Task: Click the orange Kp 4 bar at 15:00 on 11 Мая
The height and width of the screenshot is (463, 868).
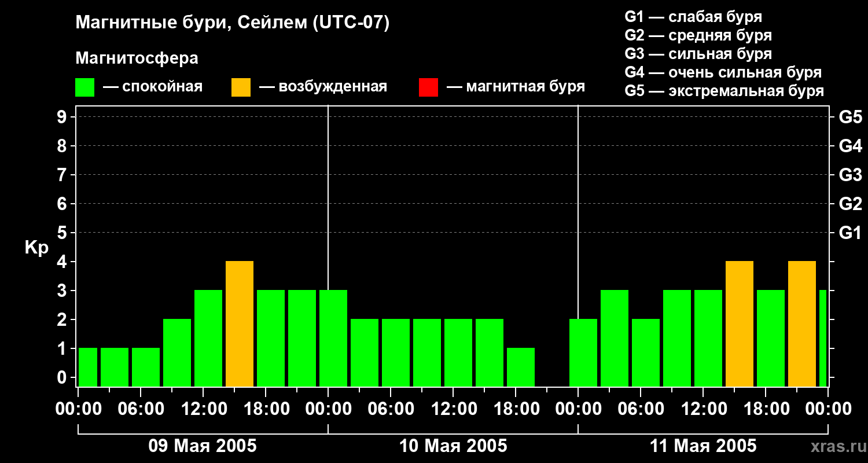Action: 740,324
